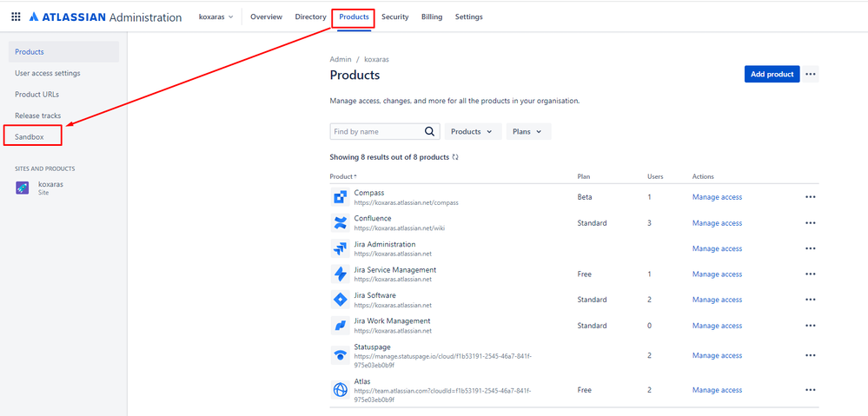
Task: Click the refresh results icon
Action: [x=455, y=157]
